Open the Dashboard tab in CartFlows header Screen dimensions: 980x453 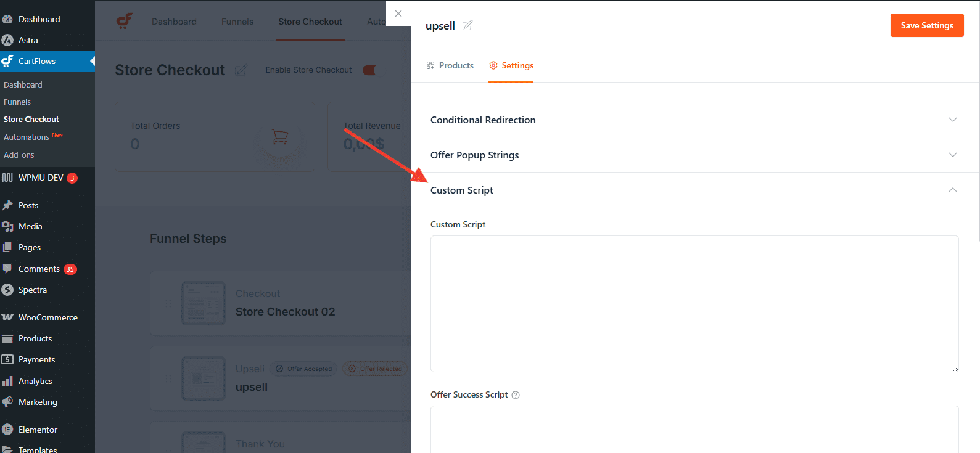pyautogui.click(x=174, y=22)
